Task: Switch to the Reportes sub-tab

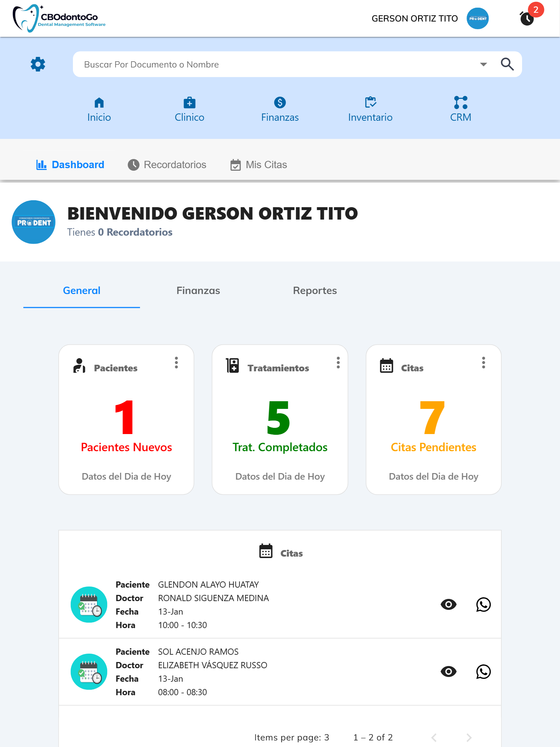Action: (315, 290)
